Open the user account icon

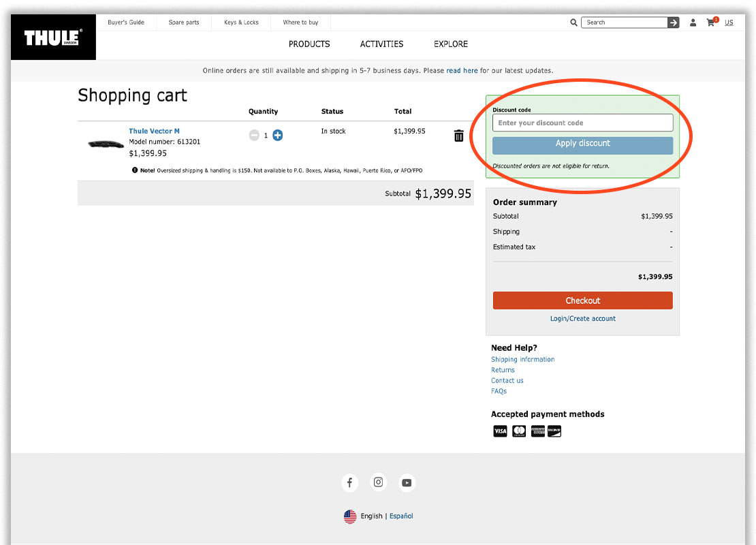tap(693, 22)
